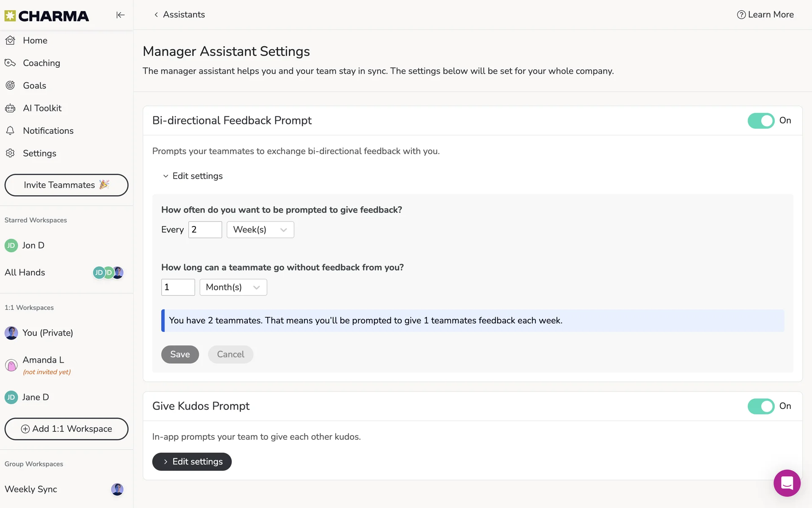Click the Save button

(180, 355)
